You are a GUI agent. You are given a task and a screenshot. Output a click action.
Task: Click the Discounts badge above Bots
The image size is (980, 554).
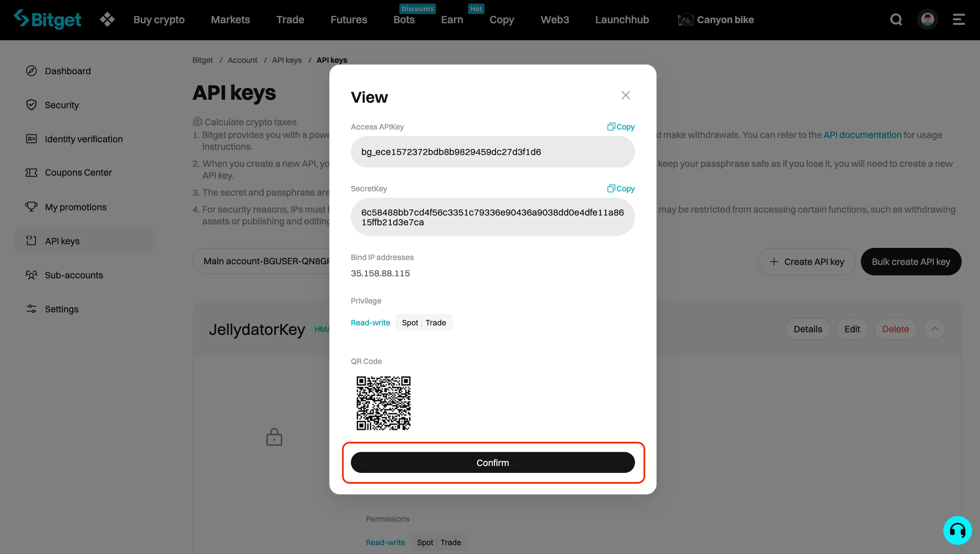[417, 9]
